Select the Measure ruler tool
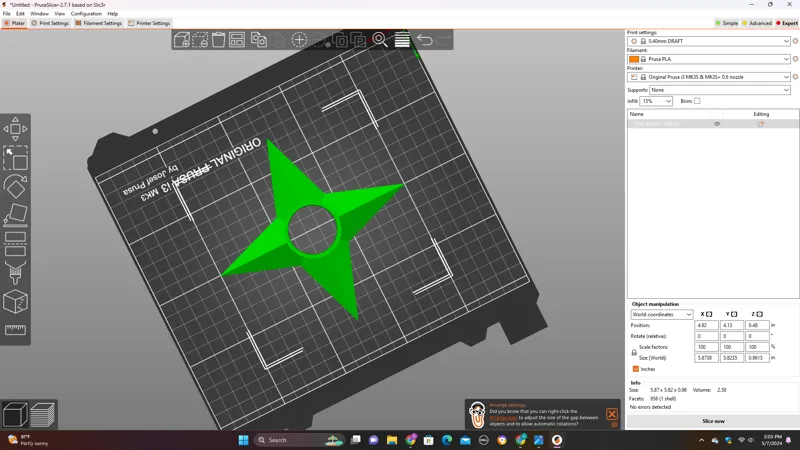The height and width of the screenshot is (450, 800). [15, 330]
